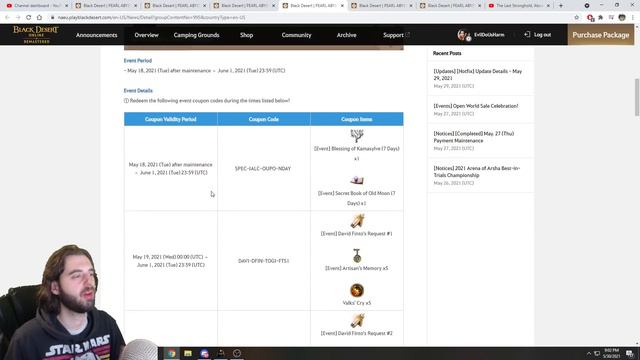Open the Open World Sale Celebration post
Image resolution: width=640 pixels, height=360 pixels.
pos(476,106)
